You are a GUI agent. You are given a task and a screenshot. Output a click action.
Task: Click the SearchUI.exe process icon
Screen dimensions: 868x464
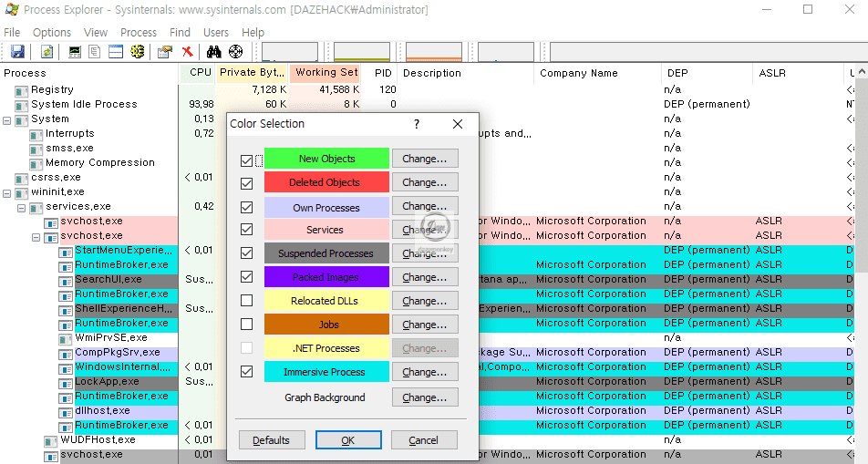coord(66,281)
